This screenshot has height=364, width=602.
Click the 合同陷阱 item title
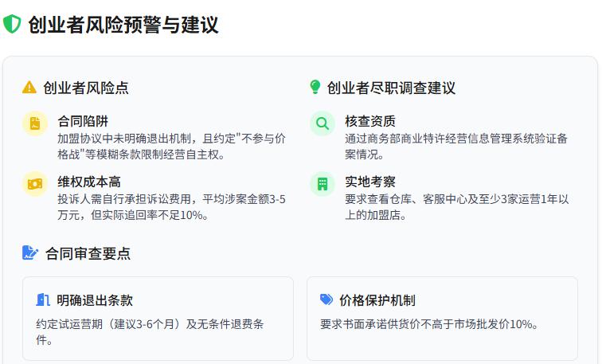pos(83,121)
